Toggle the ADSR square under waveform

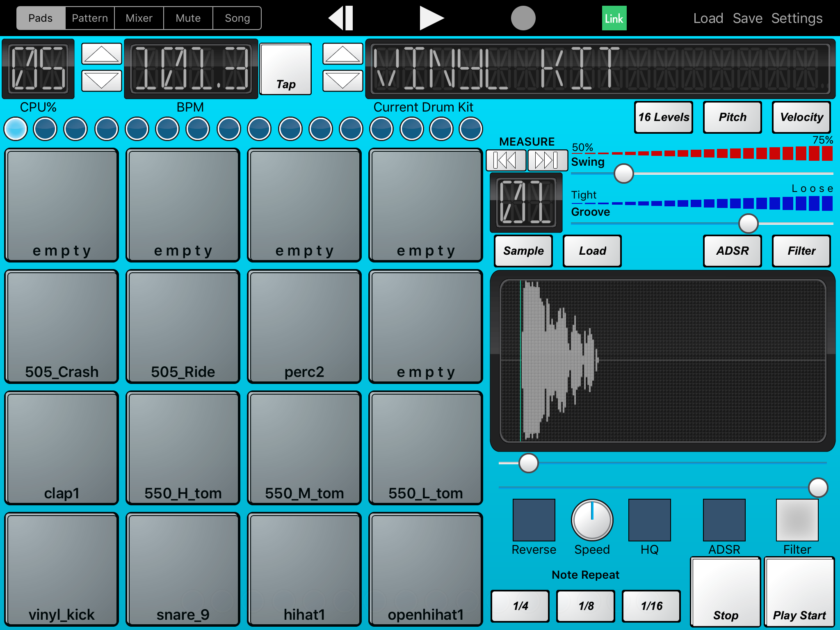[x=724, y=520]
